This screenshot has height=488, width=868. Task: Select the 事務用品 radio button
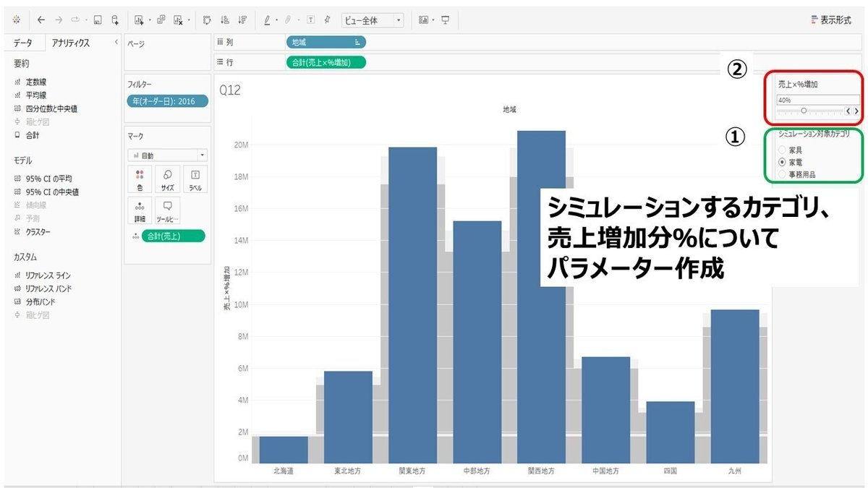click(x=783, y=174)
